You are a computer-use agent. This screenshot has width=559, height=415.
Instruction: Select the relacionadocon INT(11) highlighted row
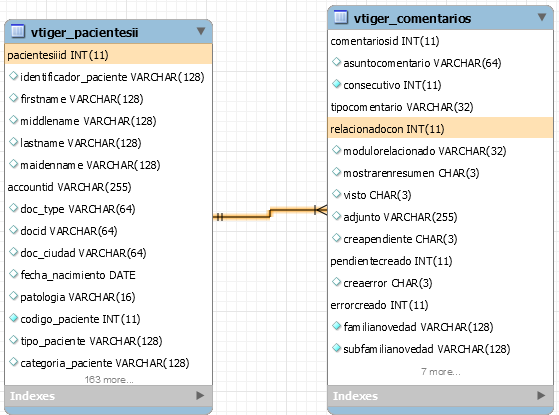pyautogui.click(x=440, y=129)
